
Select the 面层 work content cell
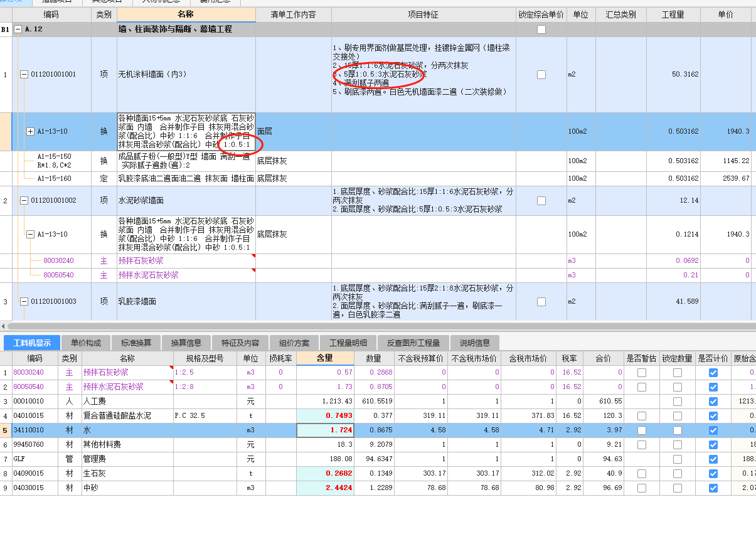point(294,132)
